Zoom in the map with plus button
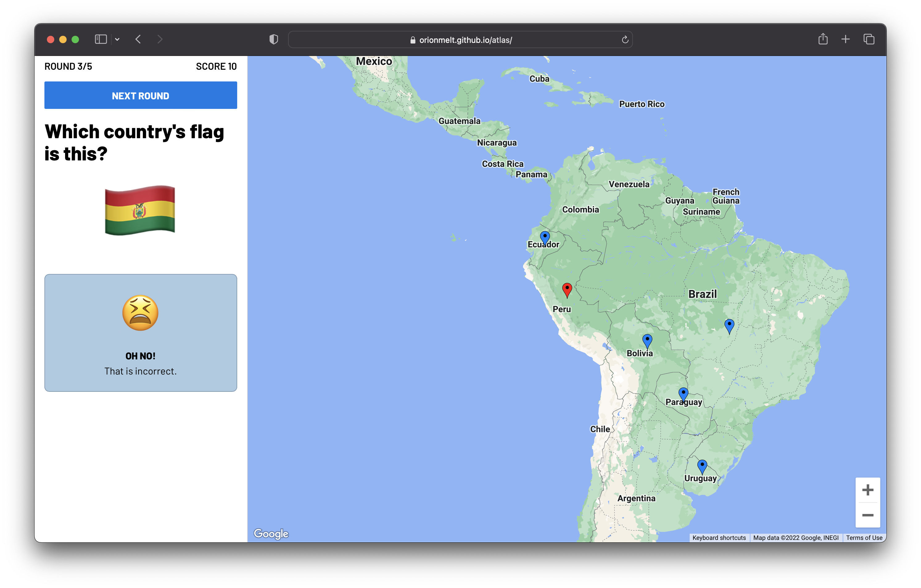Image resolution: width=921 pixels, height=588 pixels. (867, 490)
